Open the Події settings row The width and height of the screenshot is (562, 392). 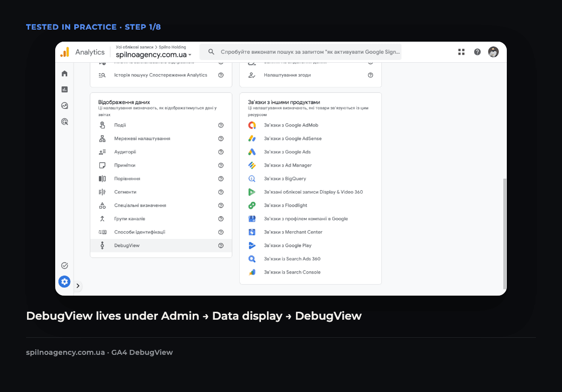pos(161,125)
